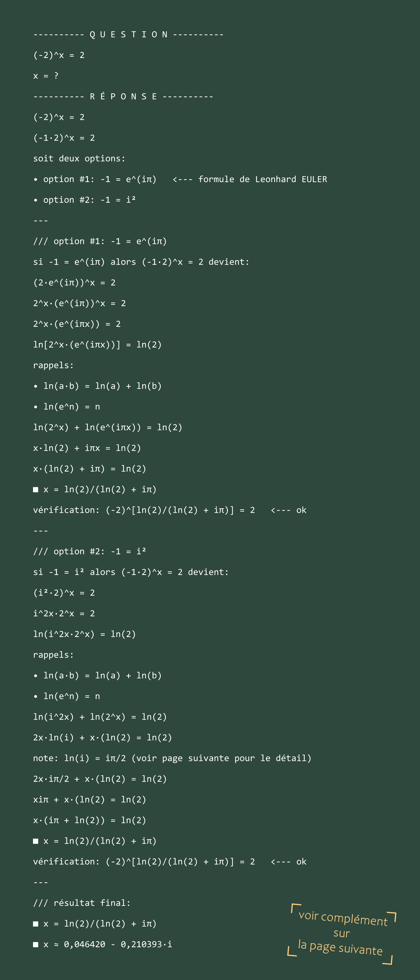Click the '/// option #2: -1 = i²' header

[90, 551]
